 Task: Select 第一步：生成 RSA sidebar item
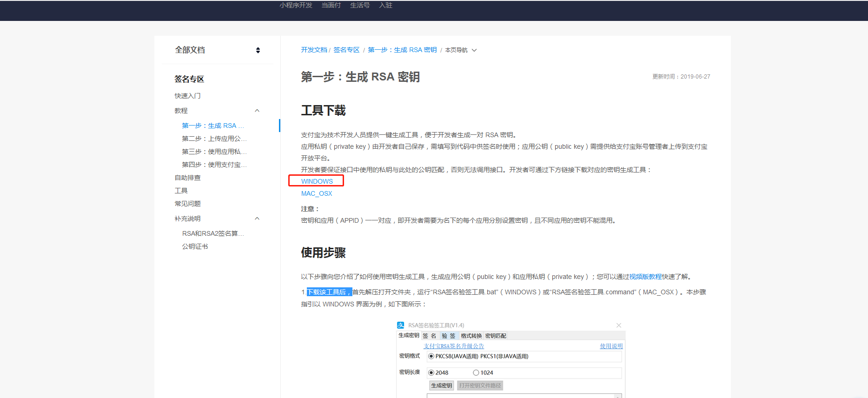(x=213, y=126)
